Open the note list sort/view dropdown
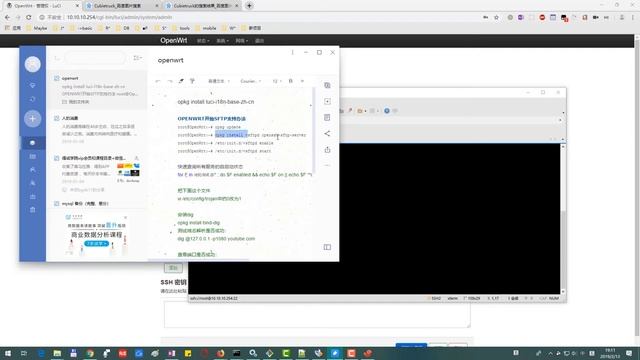640x360 pixels. tap(138, 58)
